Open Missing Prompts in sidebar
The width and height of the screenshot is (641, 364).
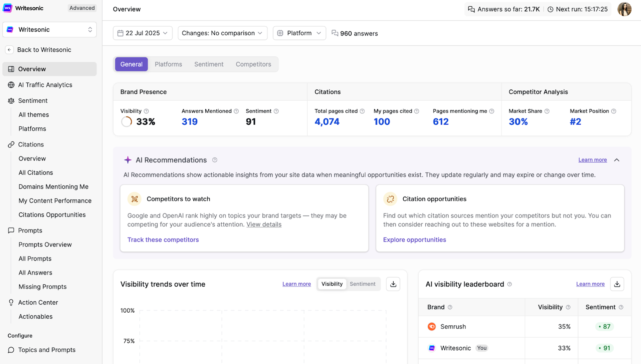pyautogui.click(x=42, y=287)
